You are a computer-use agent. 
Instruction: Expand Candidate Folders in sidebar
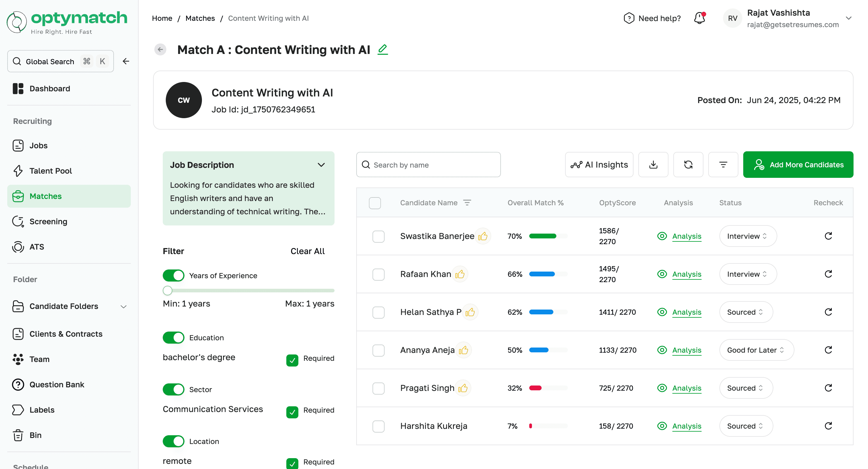tap(124, 306)
